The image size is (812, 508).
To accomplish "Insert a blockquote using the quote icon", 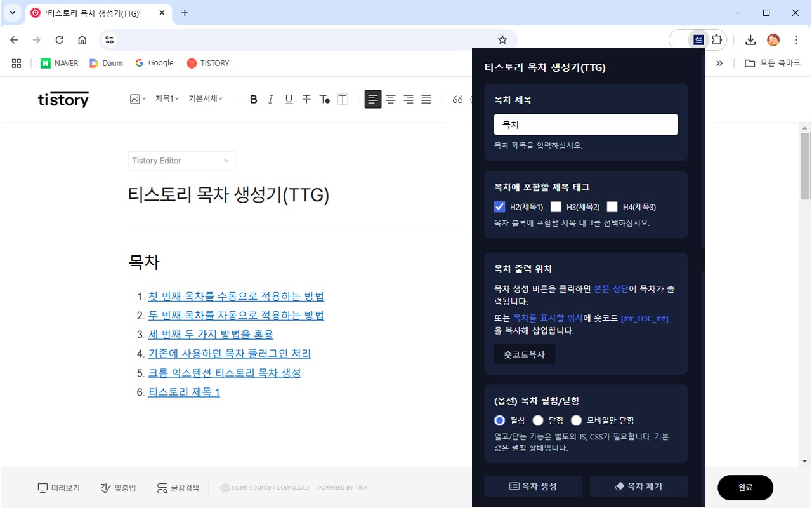I will (457, 99).
